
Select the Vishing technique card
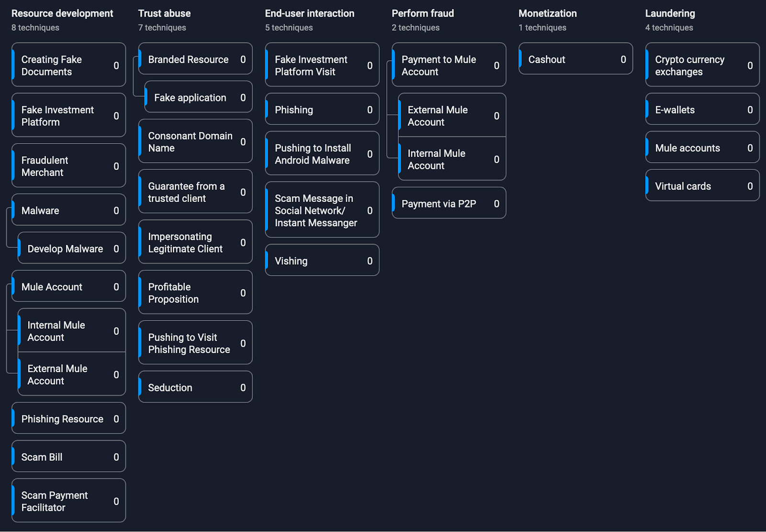322,260
